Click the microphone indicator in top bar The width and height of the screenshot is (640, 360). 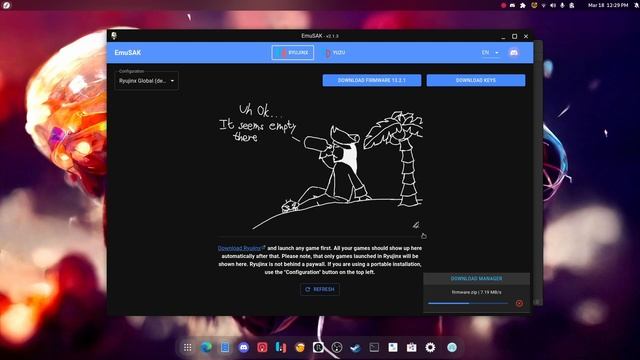562,5
